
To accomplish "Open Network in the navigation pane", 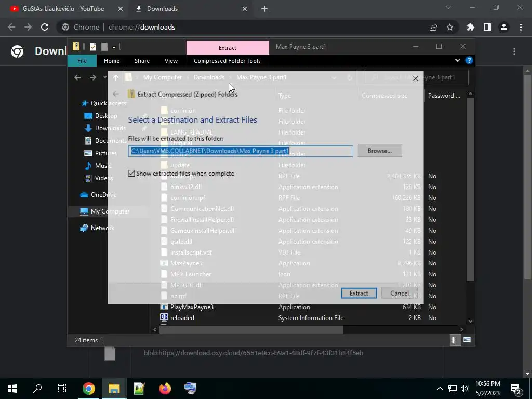I will pos(97,228).
